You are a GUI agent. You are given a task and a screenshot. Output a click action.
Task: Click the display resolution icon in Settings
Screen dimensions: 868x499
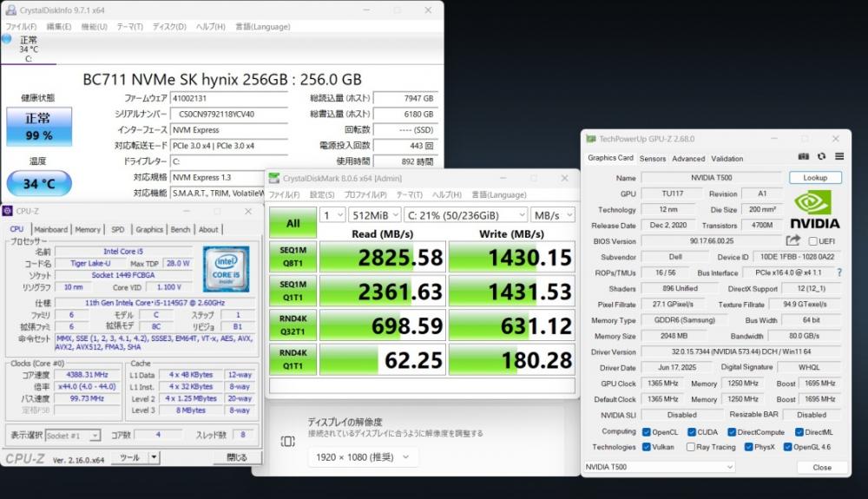288,441
